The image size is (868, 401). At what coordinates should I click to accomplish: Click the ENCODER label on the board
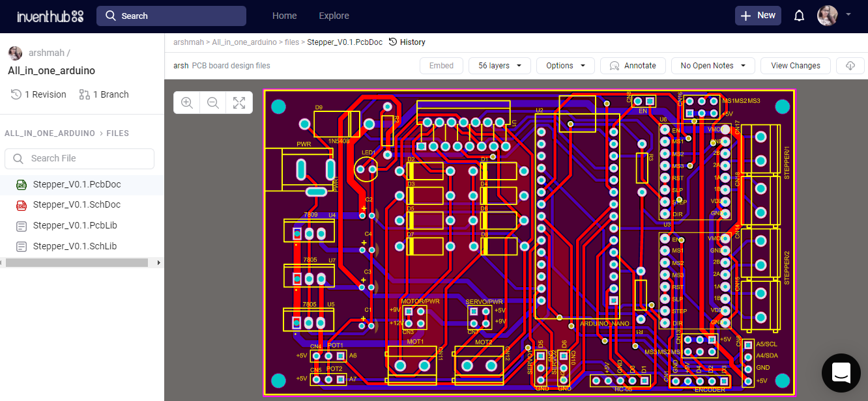[710, 390]
